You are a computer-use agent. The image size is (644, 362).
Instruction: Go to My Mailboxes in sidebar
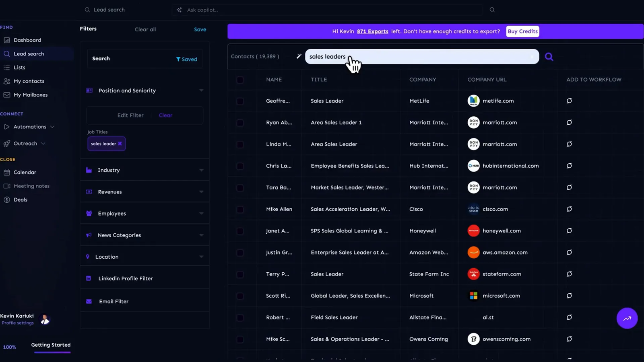[30, 95]
